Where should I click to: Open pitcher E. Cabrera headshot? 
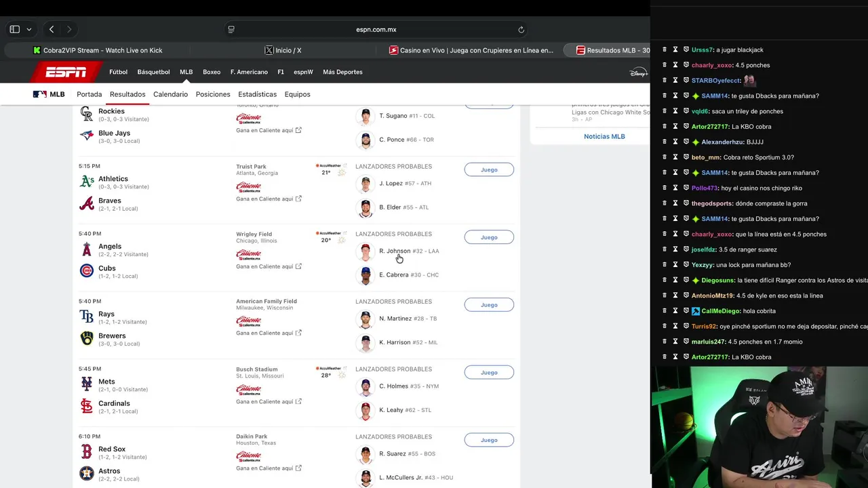366,275
